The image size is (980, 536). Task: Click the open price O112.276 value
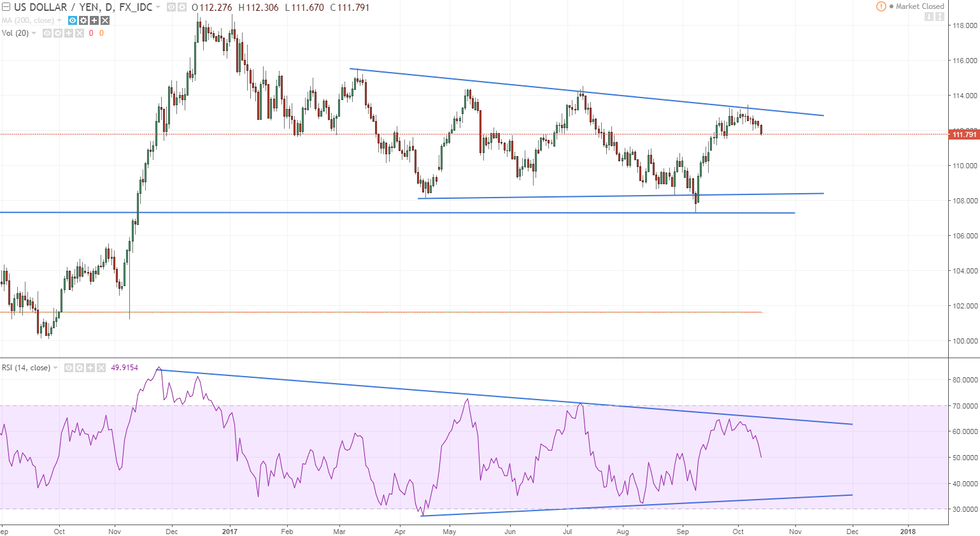[213, 8]
